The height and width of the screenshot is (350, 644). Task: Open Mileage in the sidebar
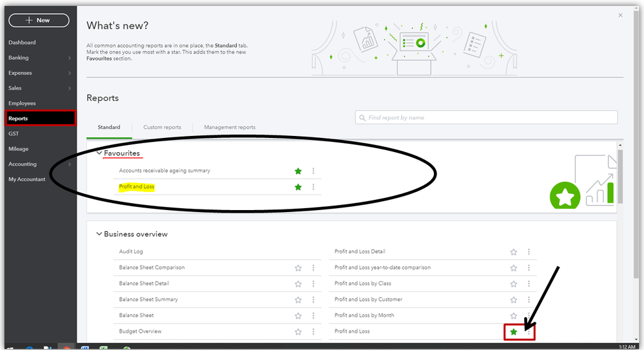click(19, 149)
